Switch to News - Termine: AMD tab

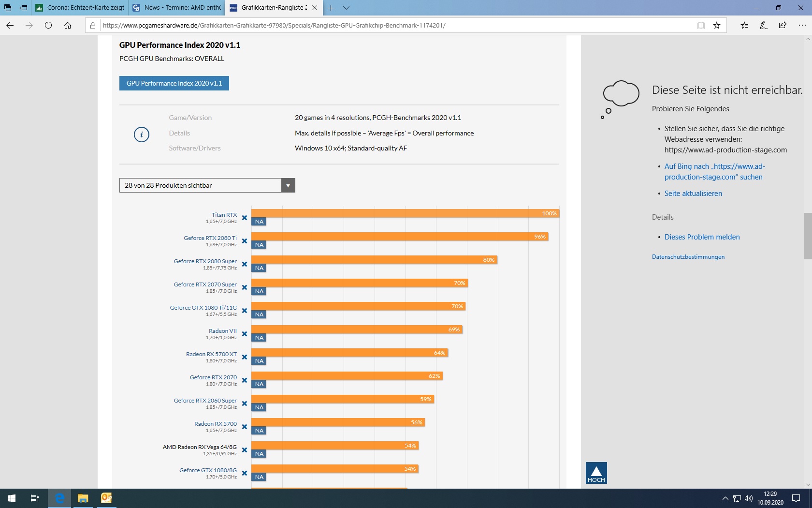click(177, 8)
